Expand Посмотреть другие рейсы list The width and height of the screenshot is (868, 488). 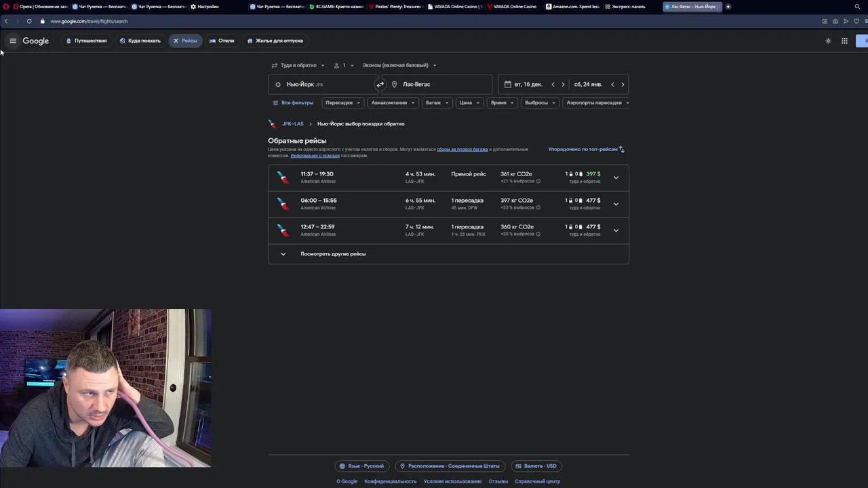(448, 254)
